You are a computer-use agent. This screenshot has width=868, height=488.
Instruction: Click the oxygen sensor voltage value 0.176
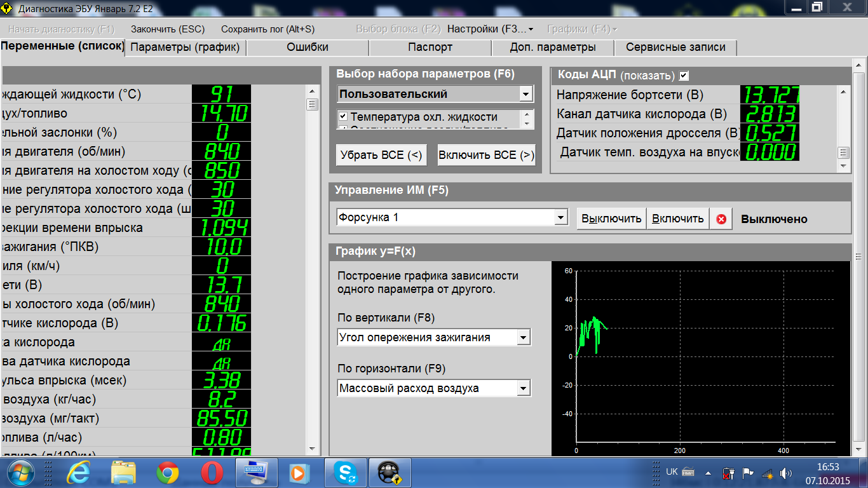coord(221,323)
